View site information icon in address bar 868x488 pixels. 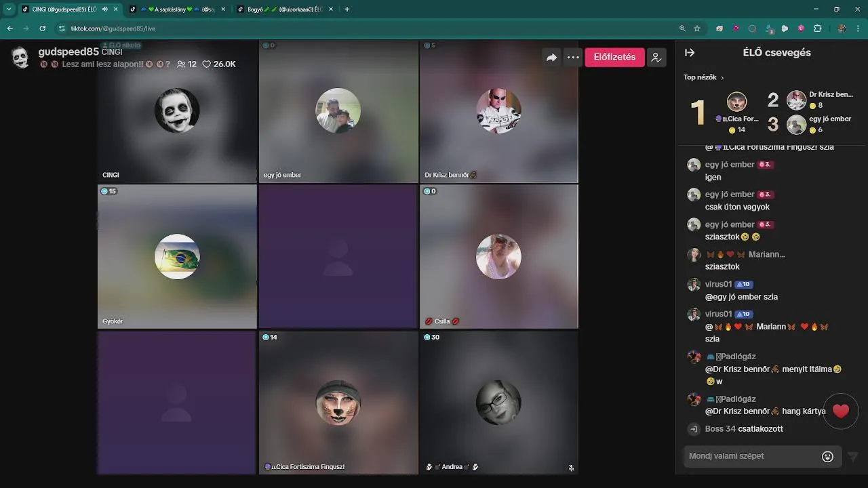pyautogui.click(x=62, y=28)
